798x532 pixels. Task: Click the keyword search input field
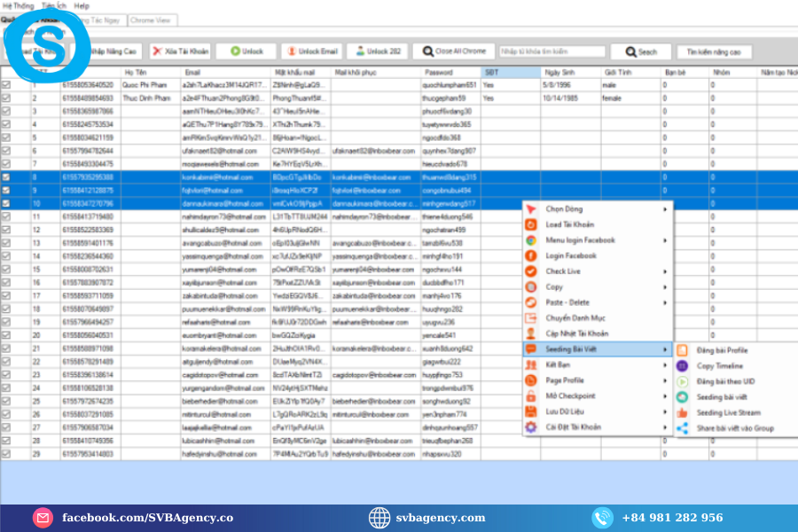tap(552, 51)
